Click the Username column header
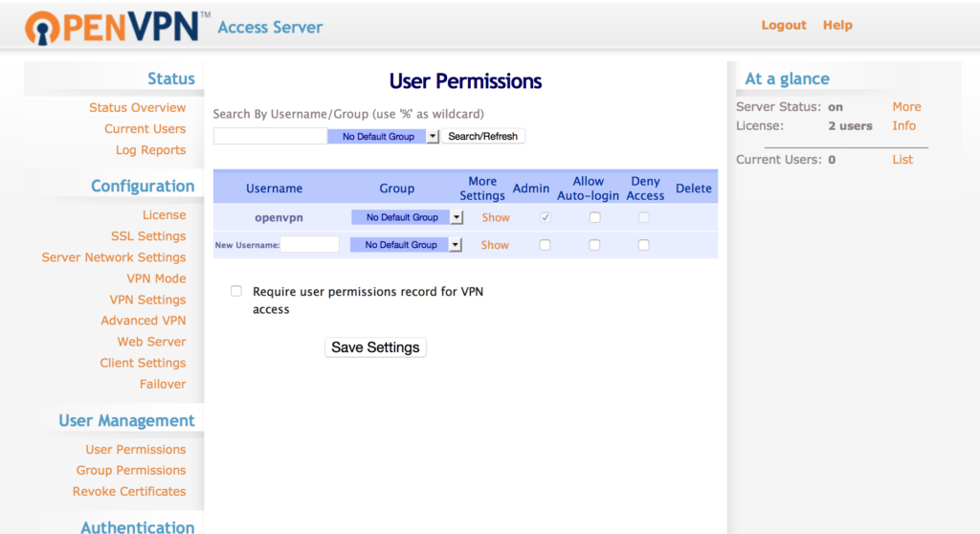 [274, 189]
